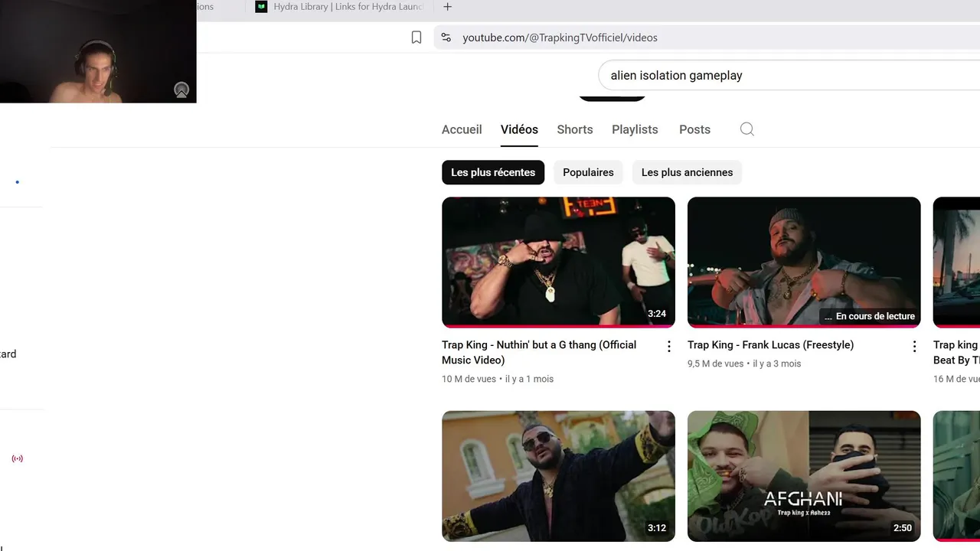Sort by Les plus récentes
The image size is (980, 551).
click(493, 172)
